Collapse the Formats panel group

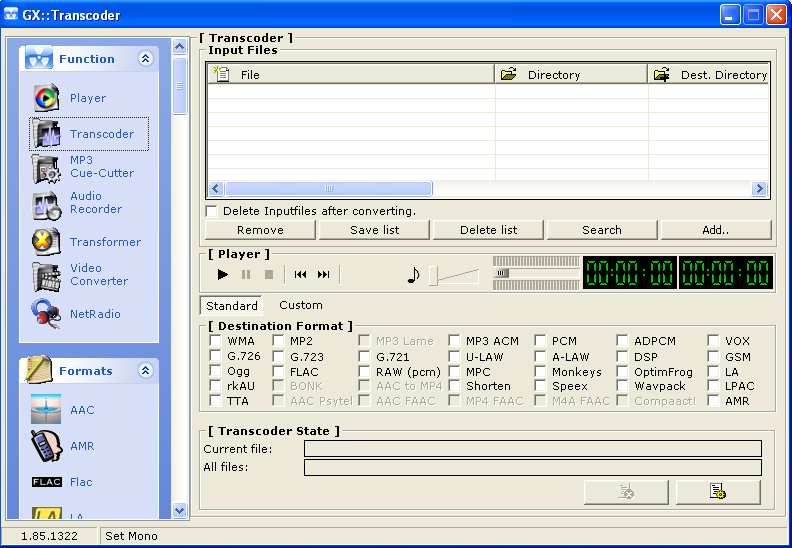coord(145,371)
